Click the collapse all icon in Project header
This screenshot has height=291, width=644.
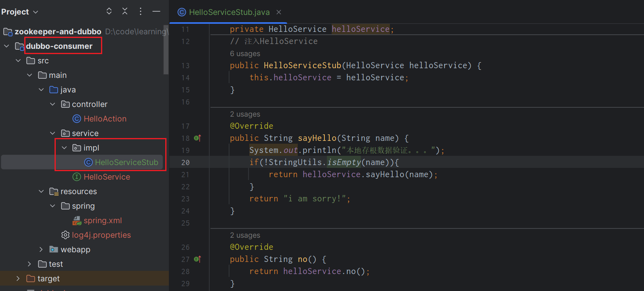(x=125, y=11)
